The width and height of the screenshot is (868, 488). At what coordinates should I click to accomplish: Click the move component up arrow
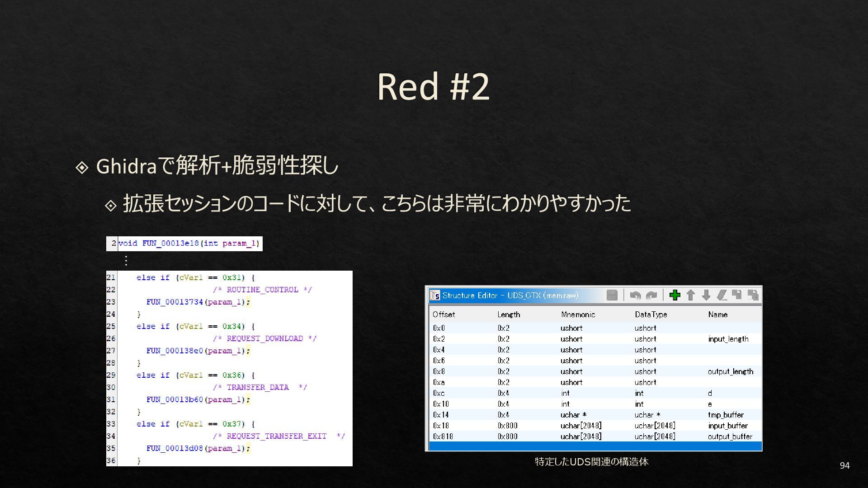tap(690, 295)
